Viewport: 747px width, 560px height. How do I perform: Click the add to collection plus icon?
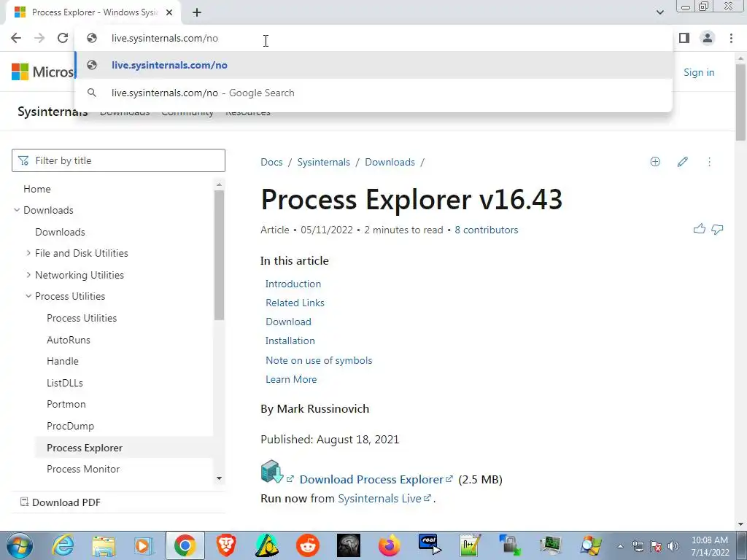[655, 162]
